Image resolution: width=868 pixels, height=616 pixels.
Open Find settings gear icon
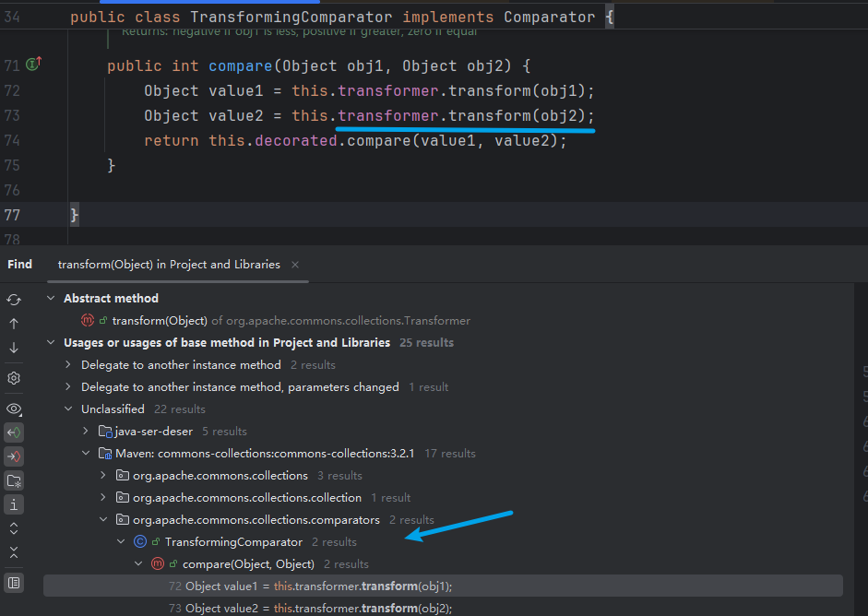(x=14, y=378)
